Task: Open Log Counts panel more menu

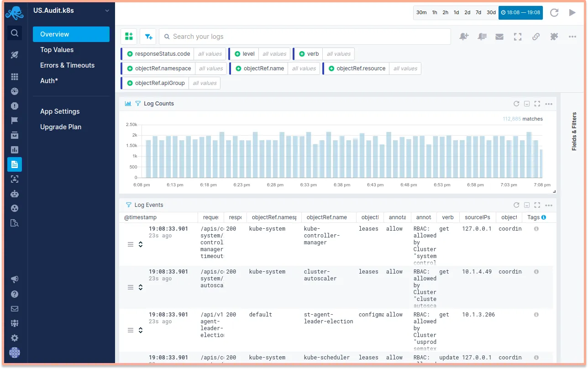Action: coord(549,104)
